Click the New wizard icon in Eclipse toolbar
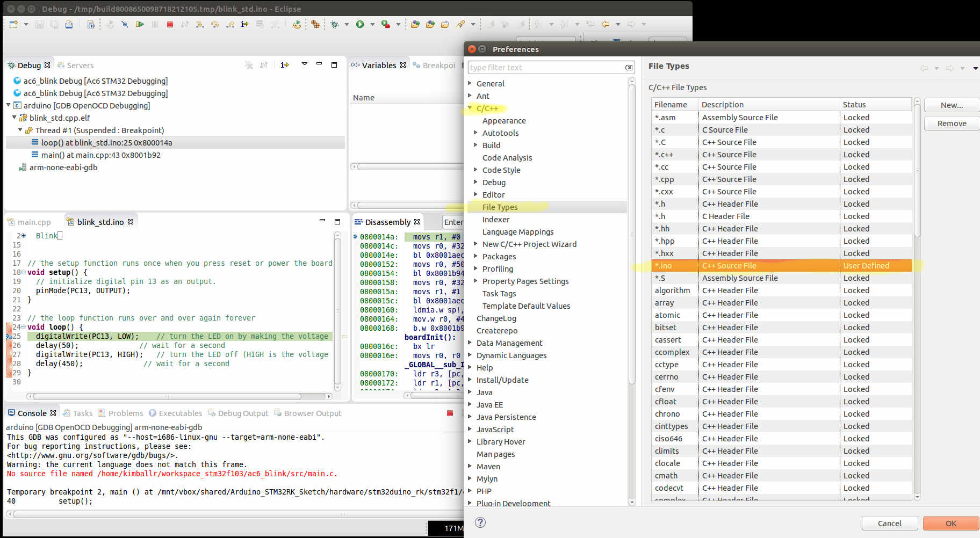 point(13,24)
